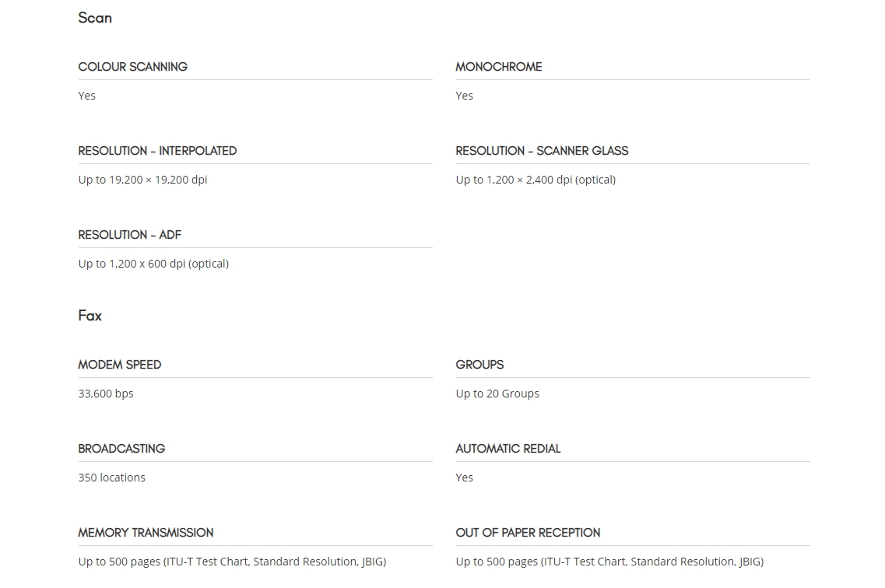Click the MEMORY TRANSMISSION heading

click(x=146, y=533)
